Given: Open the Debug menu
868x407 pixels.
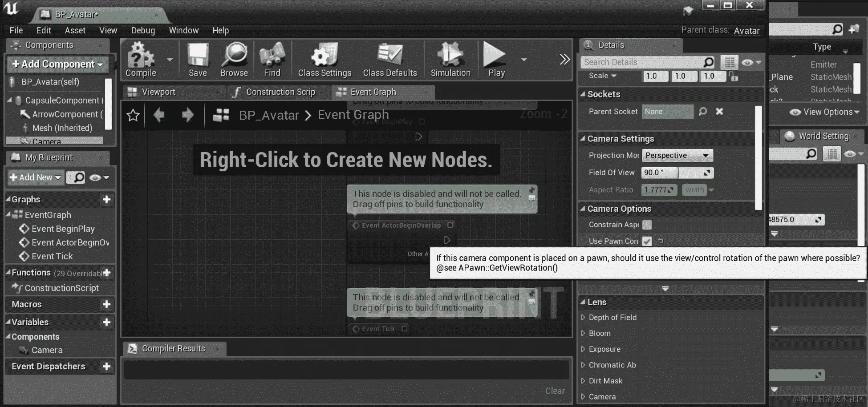Looking at the screenshot, I should (x=143, y=30).
